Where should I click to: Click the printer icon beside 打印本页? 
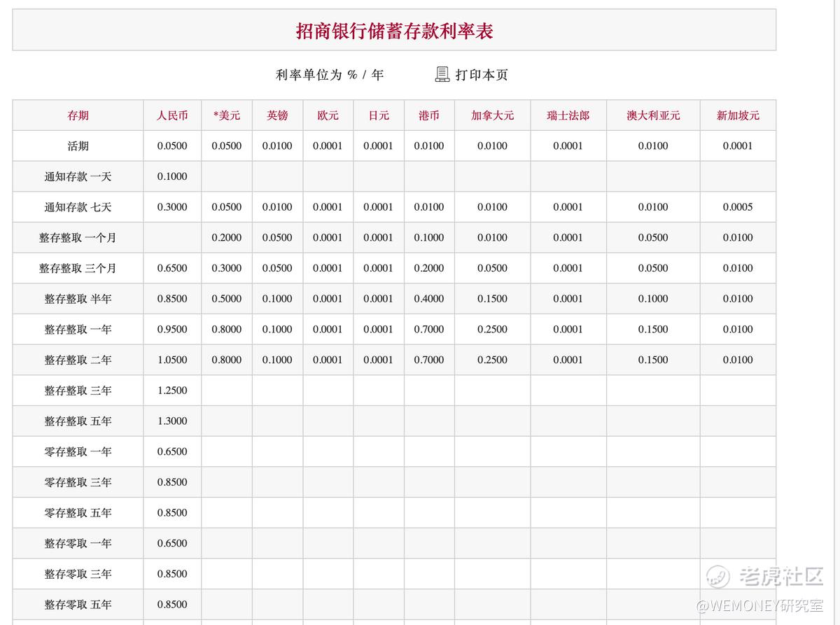[442, 74]
